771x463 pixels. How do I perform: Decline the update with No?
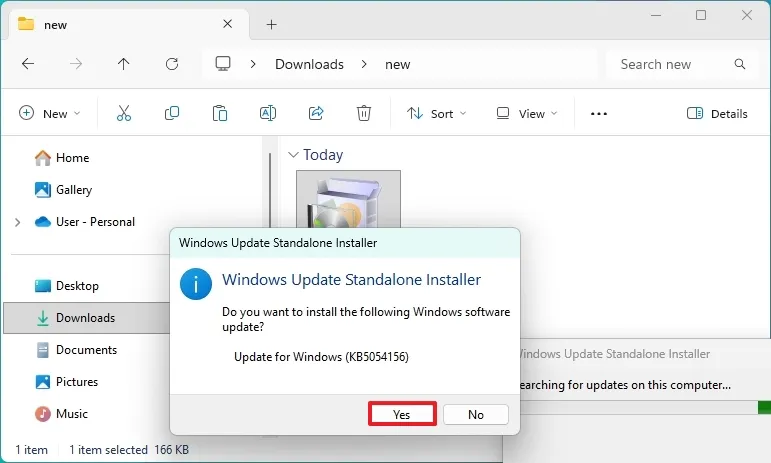click(476, 414)
